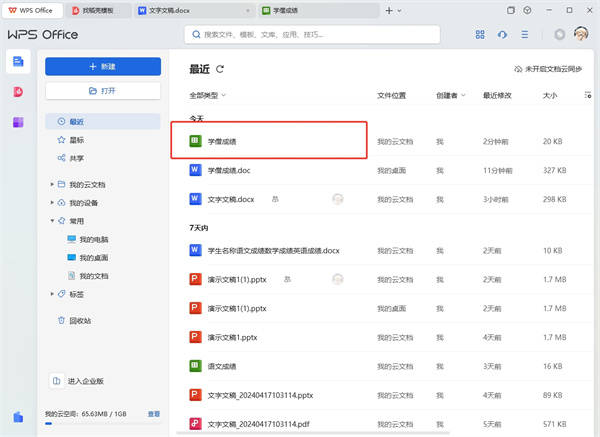
Task: Click the 327 KB size of 学霸成绩.doc
Action: 554,170
